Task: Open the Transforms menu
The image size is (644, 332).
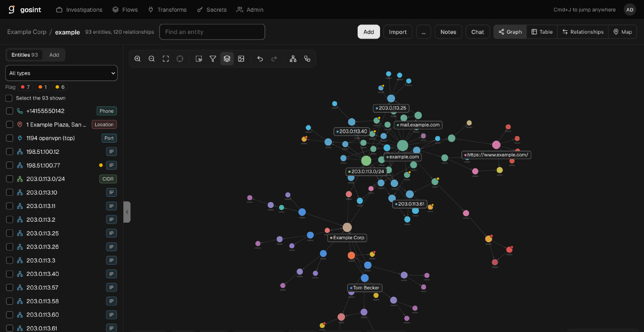Action: tap(167, 9)
